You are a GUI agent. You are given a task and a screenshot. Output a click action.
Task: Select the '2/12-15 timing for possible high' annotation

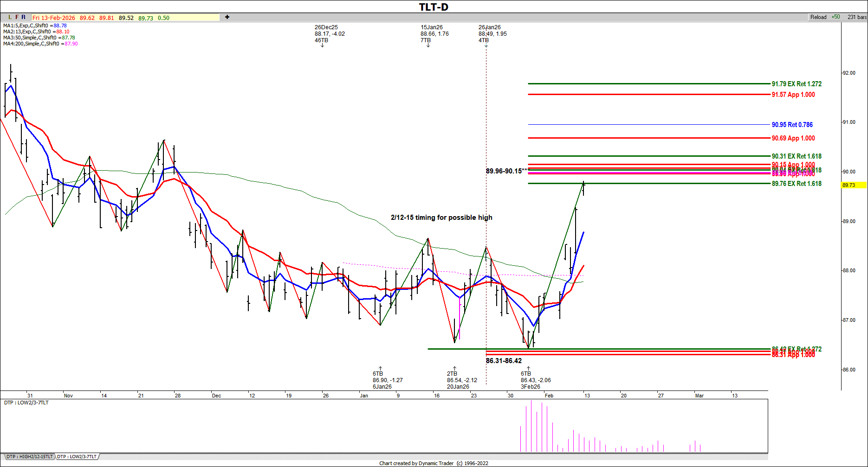point(441,218)
